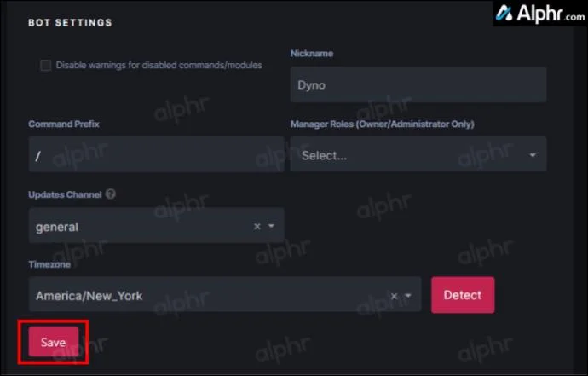Click the Updates Channel help question mark icon

(111, 194)
